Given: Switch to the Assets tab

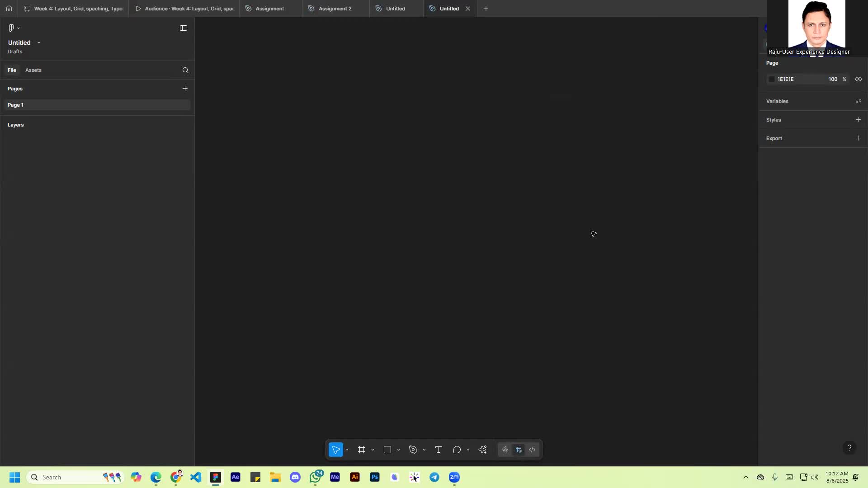Looking at the screenshot, I should 33,70.
